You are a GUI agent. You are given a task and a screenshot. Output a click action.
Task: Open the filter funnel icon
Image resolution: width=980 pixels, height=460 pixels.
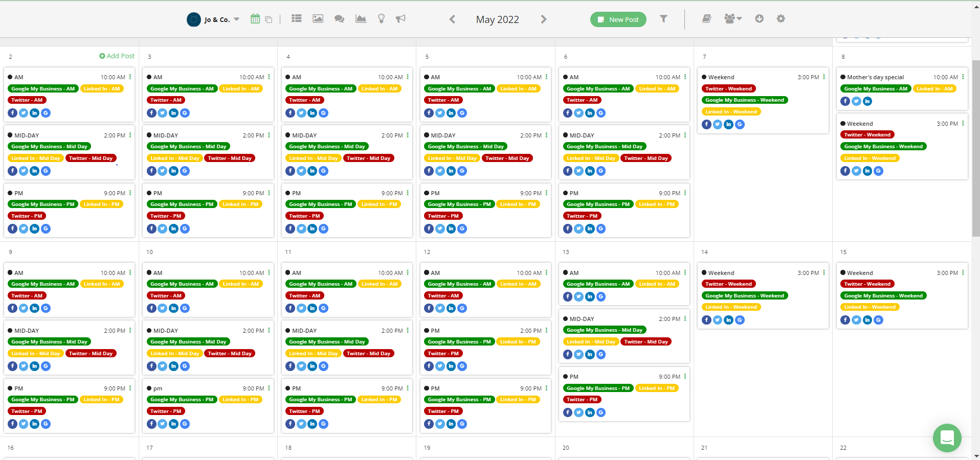(663, 19)
